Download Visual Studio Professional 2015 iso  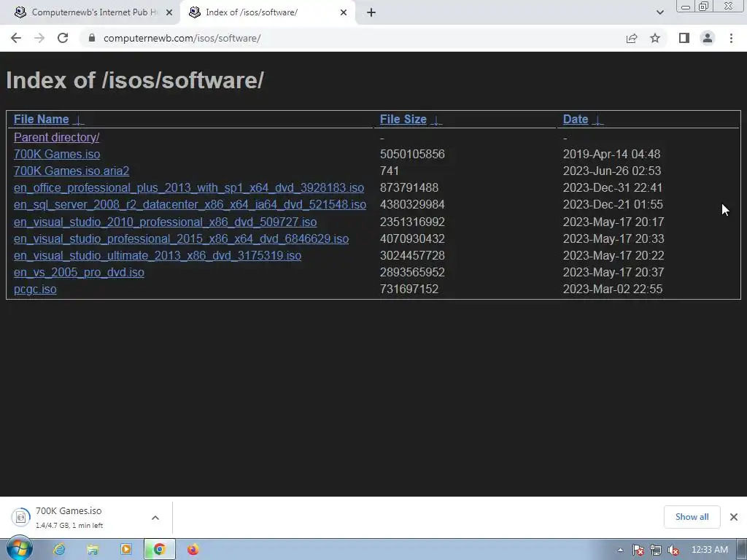pyautogui.click(x=181, y=238)
